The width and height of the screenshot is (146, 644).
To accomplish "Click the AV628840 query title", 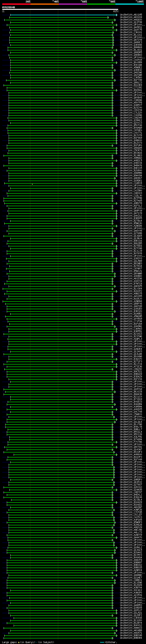I will tap(8, 8).
